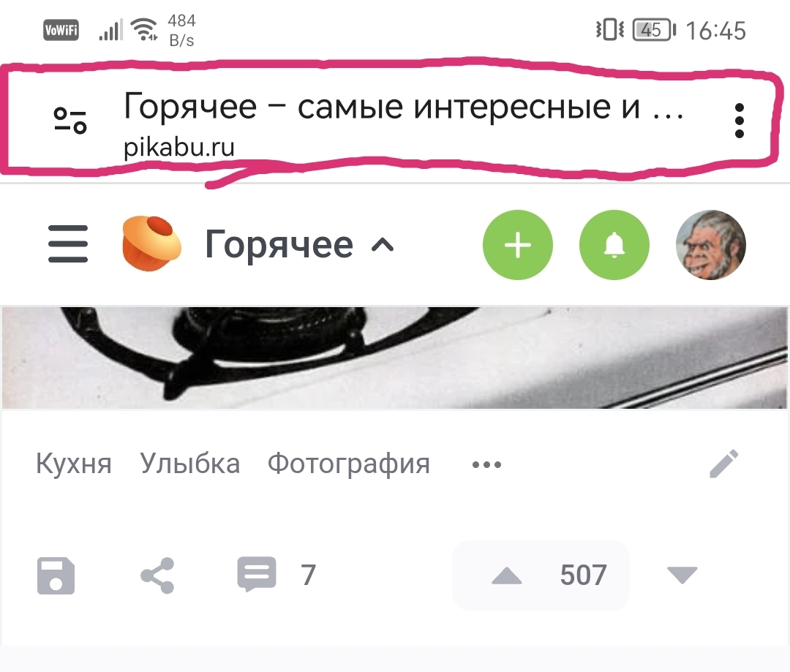
Task: Select the Улыбка tag
Action: (x=189, y=464)
